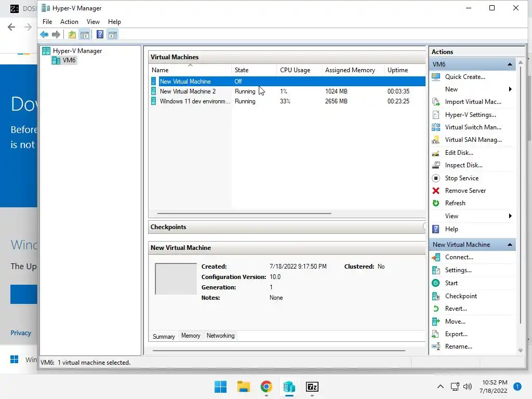Image resolution: width=532 pixels, height=399 pixels.
Task: Click the green Start power icon
Action: (x=436, y=283)
